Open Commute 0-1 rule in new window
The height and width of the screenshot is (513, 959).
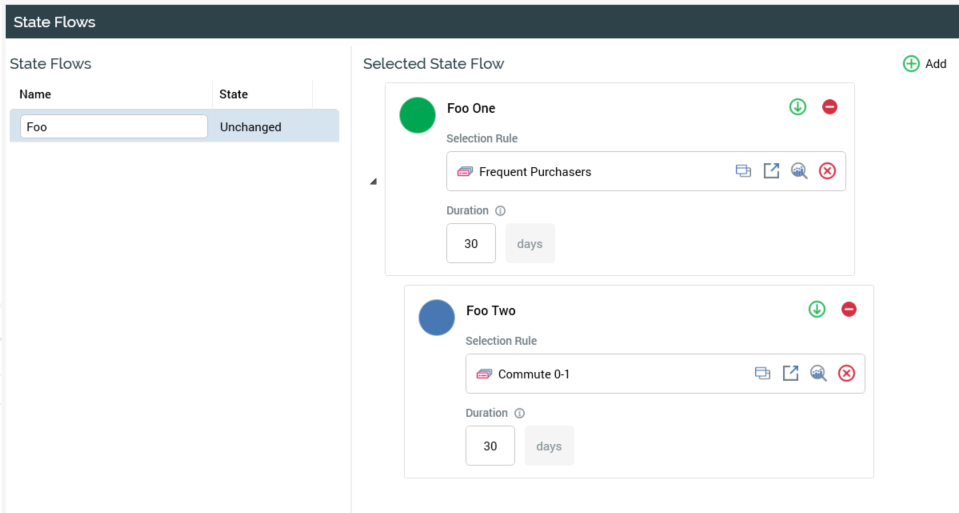point(790,373)
